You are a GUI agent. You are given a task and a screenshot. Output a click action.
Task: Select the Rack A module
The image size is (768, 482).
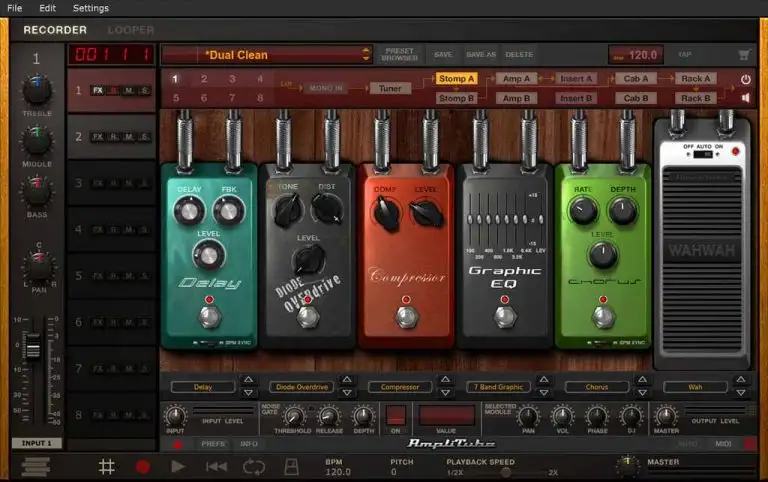point(696,78)
